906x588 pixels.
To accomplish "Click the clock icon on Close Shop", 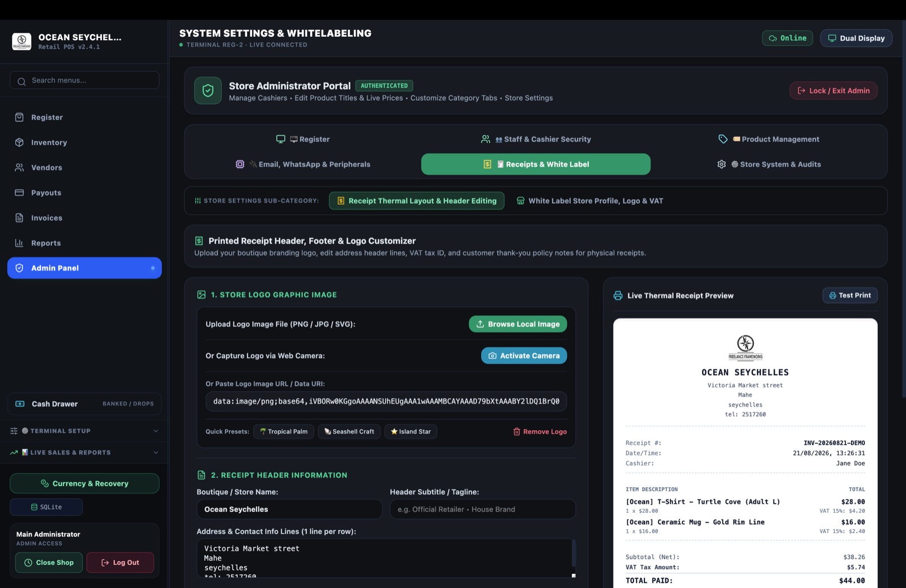I will click(28, 563).
